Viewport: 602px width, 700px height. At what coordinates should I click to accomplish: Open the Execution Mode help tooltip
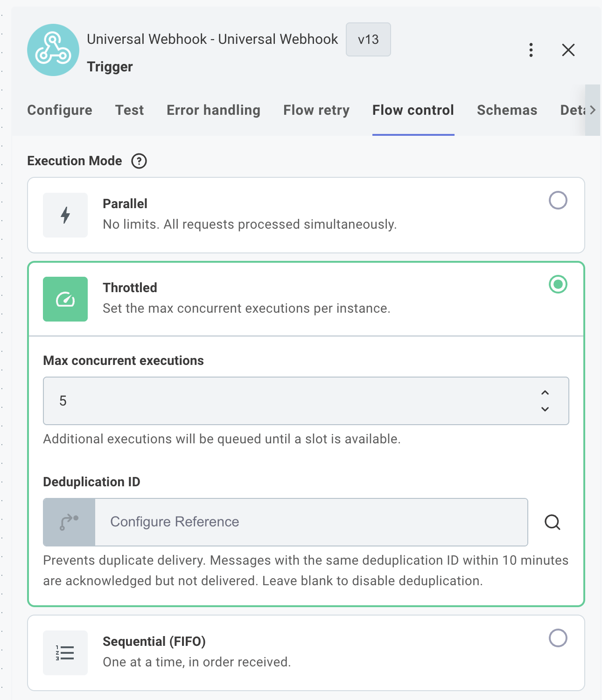pyautogui.click(x=139, y=161)
